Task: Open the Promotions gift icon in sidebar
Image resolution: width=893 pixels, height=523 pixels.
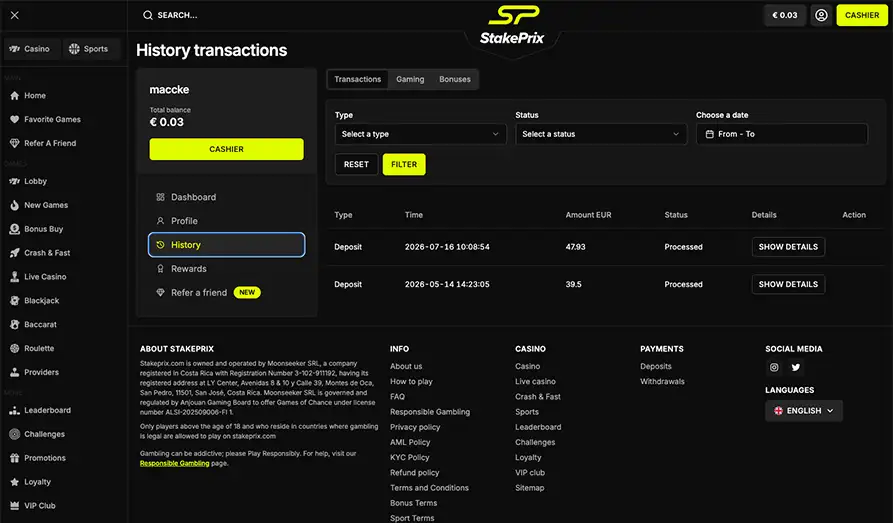Action: point(15,458)
